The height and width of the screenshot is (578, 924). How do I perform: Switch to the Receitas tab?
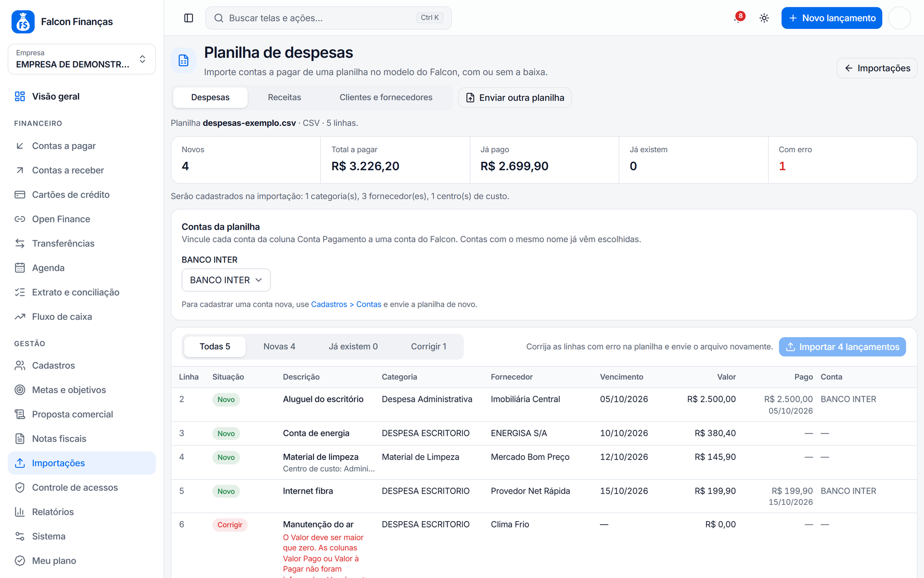click(284, 97)
